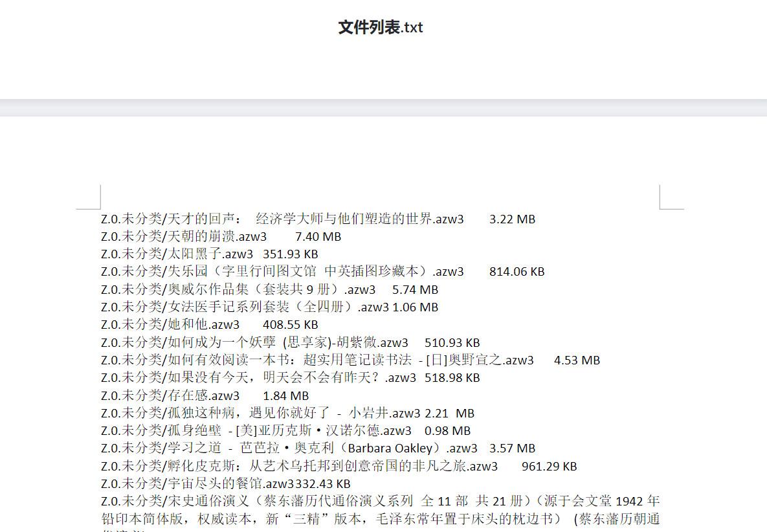767x532 pixels.
Task: Click the 孤独这种病 entry line
Action: pos(260,413)
